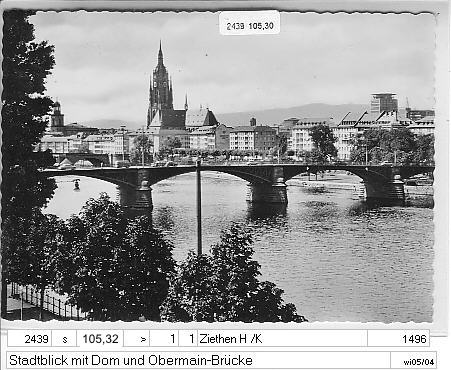Click the small church tower on the left
Image resolution: width=451 pixels, height=370 pixels.
tap(57, 116)
